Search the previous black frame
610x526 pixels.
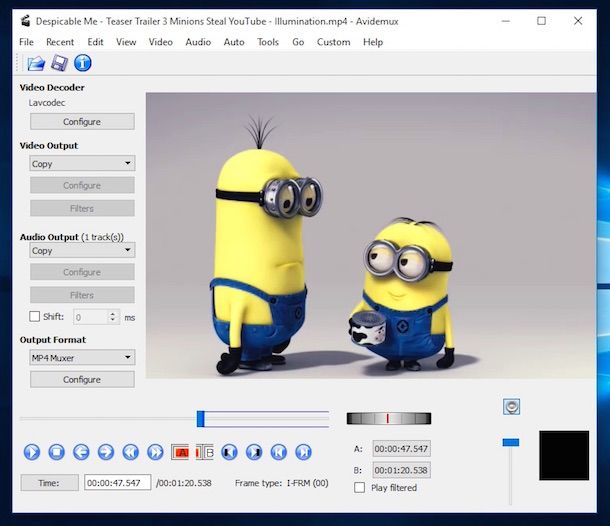pyautogui.click(x=229, y=452)
